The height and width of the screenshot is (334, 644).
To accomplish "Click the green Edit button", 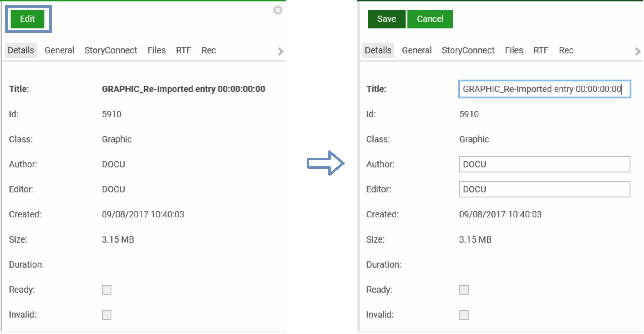I will 28,19.
